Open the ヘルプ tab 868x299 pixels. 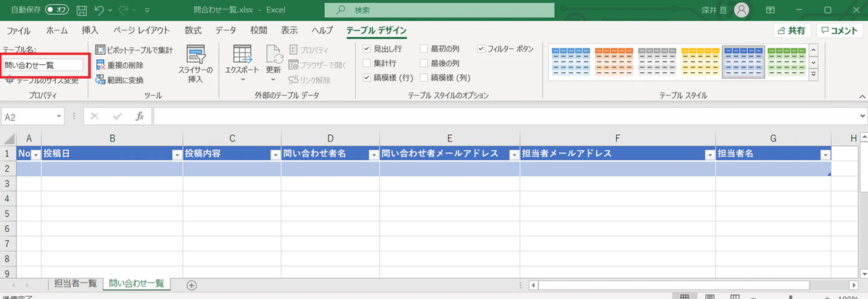coord(322,30)
